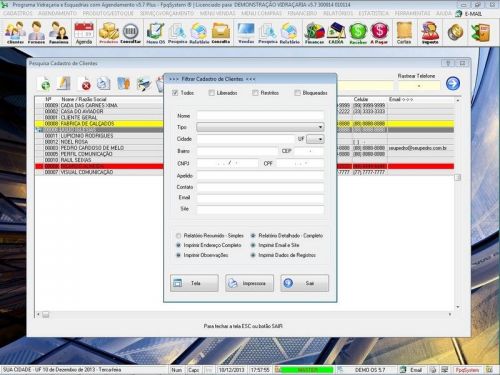Open the PRODUTOS/ESTOQUE menu
Image resolution: width=500 pixels, height=375 pixels.
click(x=108, y=13)
